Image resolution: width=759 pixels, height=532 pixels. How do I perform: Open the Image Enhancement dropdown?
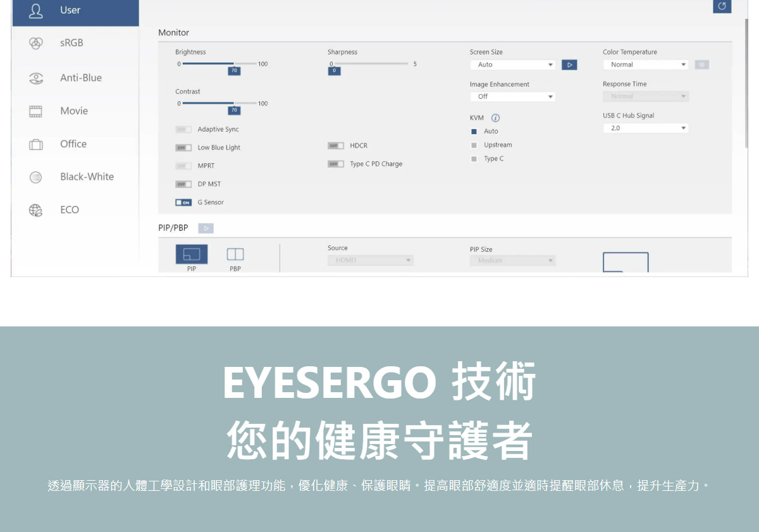(512, 97)
